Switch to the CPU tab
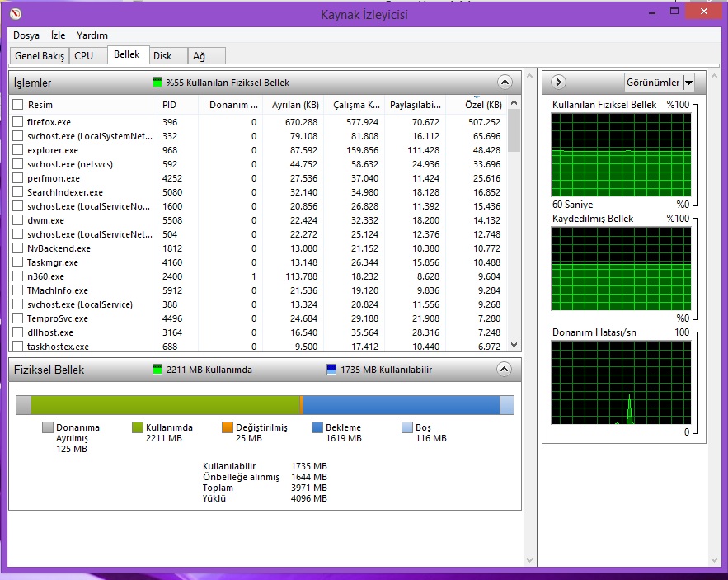This screenshot has height=580, width=728. 88,56
